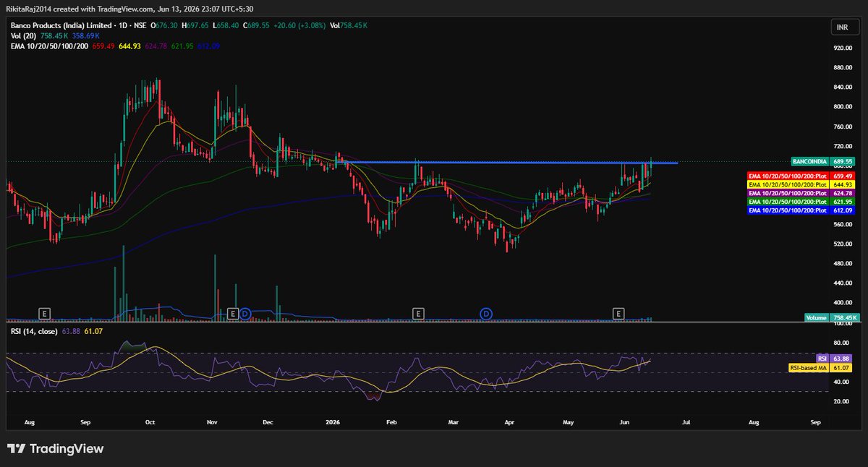Click the green EMA label 621.95
868x467 pixels.
point(801,202)
